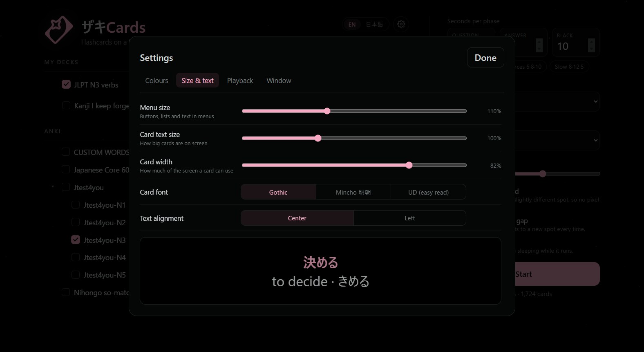Decrease the ANSWER seconds with down arrow
The width and height of the screenshot is (644, 352).
539,49
